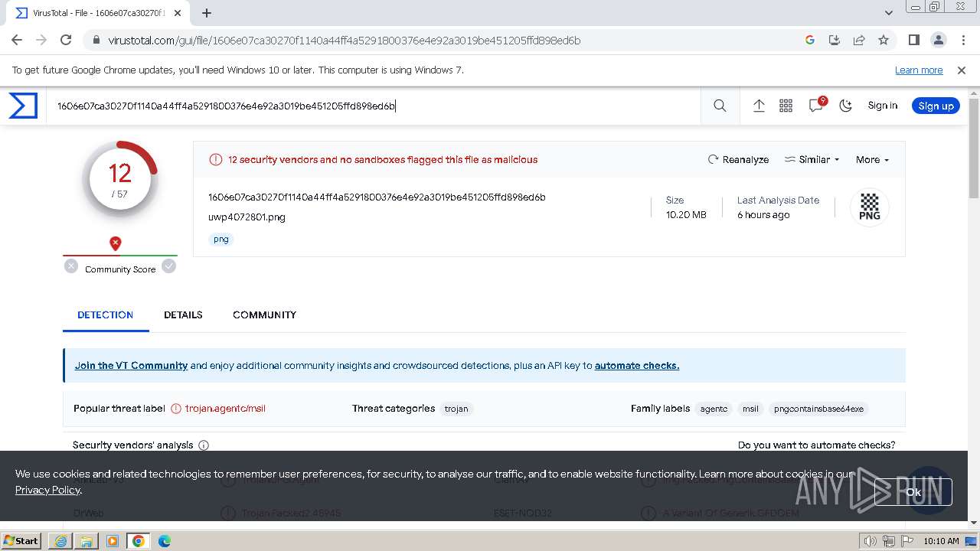Viewport: 980px width, 551px height.
Task: Toggle the browser side panel
Action: click(x=913, y=41)
